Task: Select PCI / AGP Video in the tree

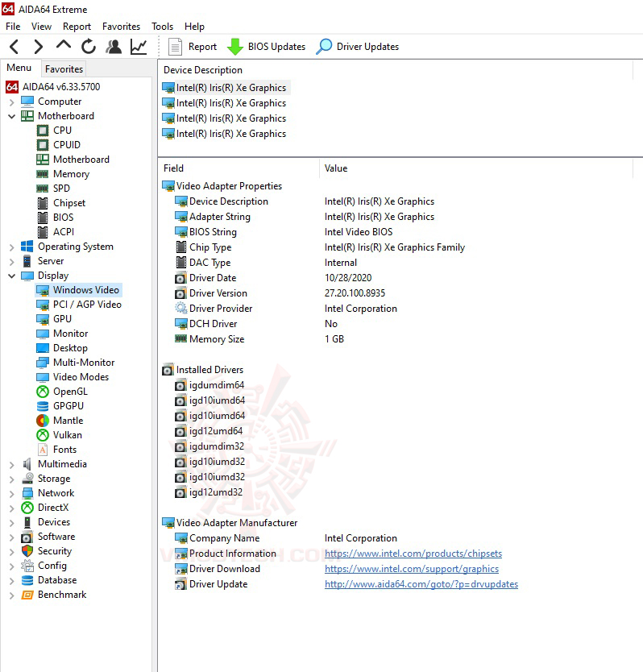Action: 87,305
